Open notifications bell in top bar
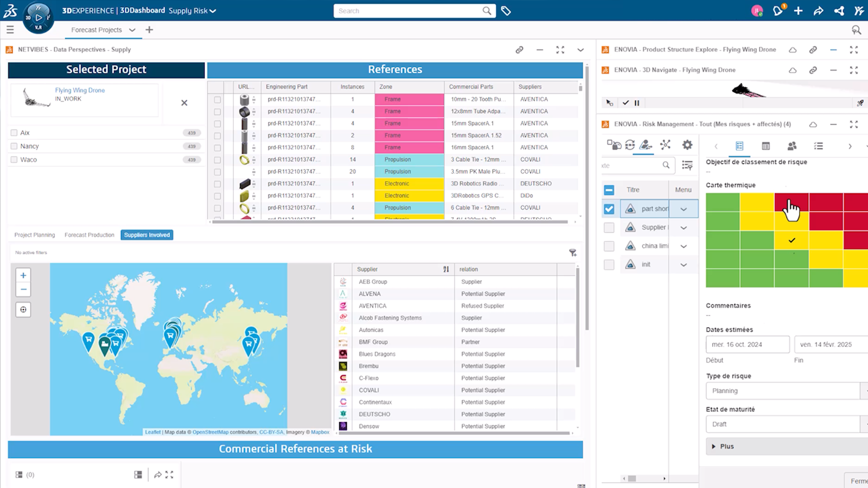 tap(778, 11)
